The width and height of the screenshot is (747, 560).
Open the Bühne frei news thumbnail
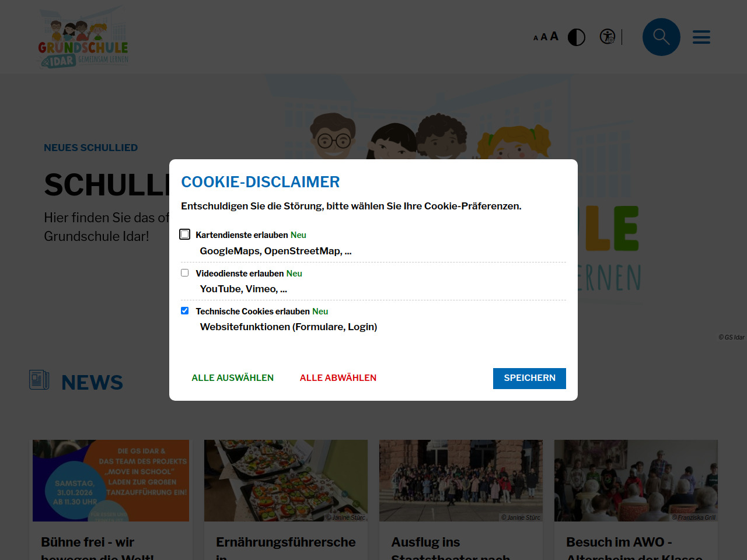click(111, 481)
